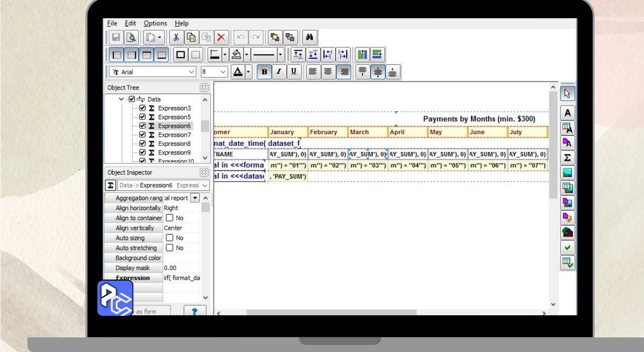Select Expression8 in the Object Tree
The image size is (644, 352).
[174, 144]
